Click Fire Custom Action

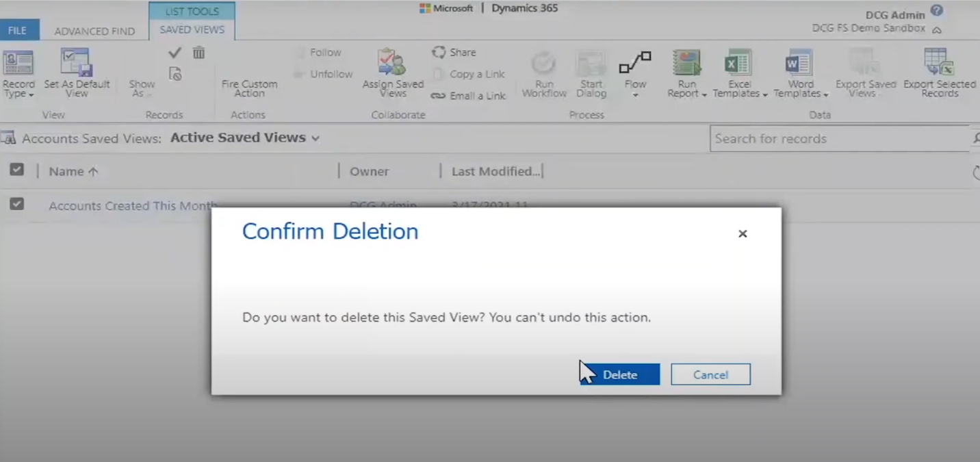pyautogui.click(x=249, y=88)
